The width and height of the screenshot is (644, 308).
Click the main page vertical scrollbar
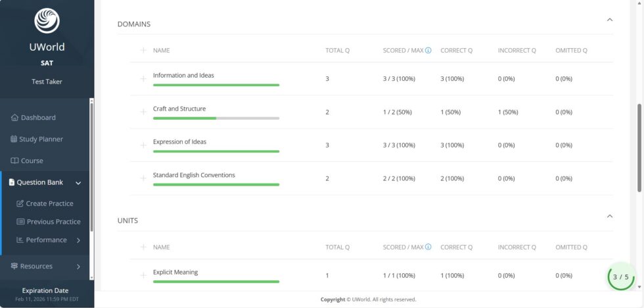(639, 147)
